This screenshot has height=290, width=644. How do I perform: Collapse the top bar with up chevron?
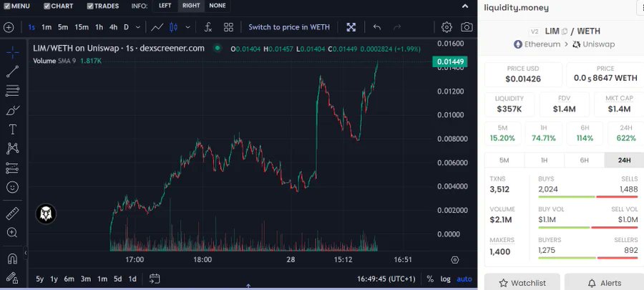(x=465, y=6)
